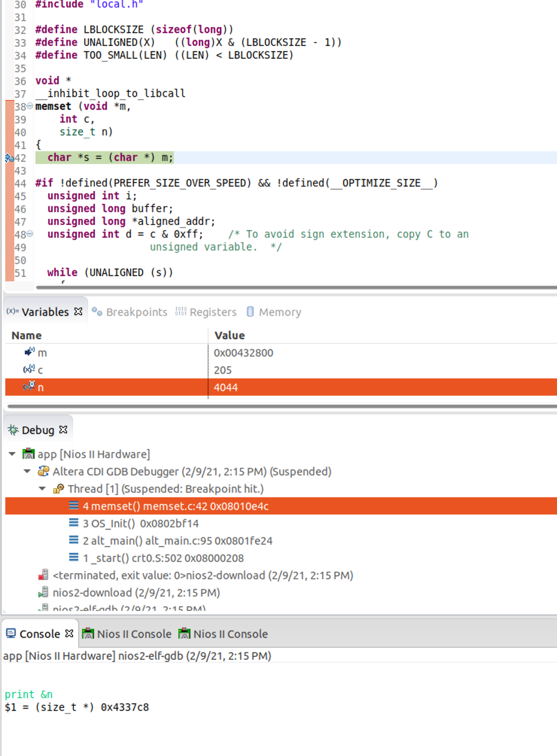Select stack frame 3 OS_Init()
The height and width of the screenshot is (756, 557).
pos(141,524)
